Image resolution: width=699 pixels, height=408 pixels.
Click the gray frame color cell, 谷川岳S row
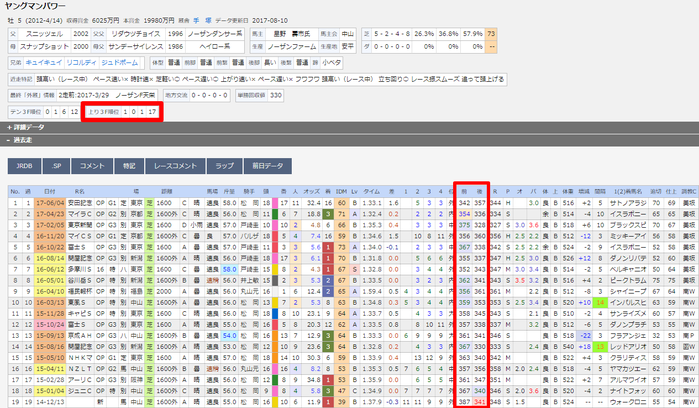[275, 280]
